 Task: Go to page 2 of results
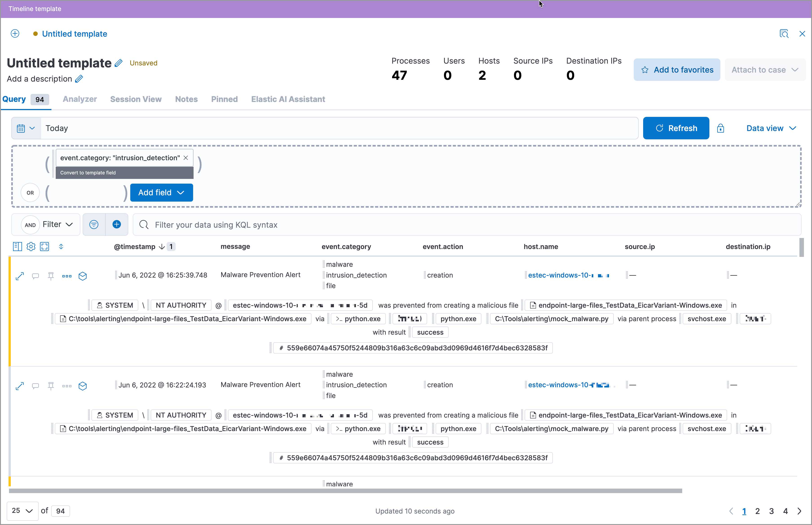(x=757, y=511)
